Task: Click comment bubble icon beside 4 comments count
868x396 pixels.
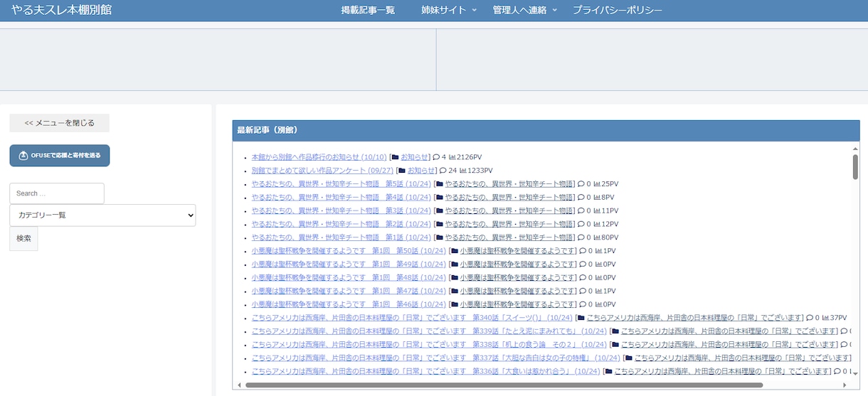Action: tap(436, 157)
